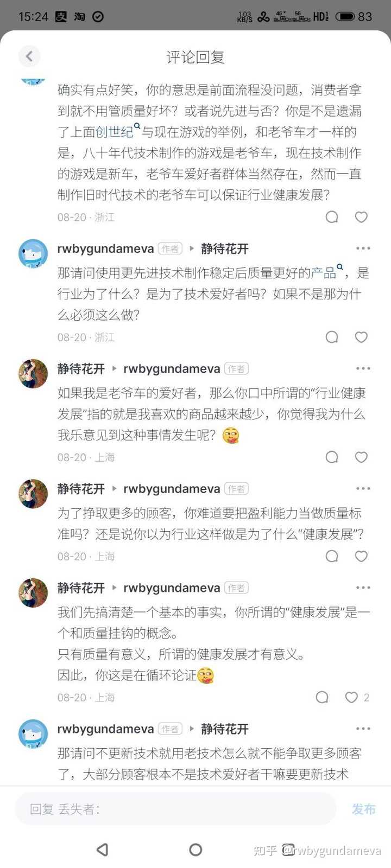The image size is (391, 868).
Task: Like rwbygundameva's comment about 先进技术
Action: pyautogui.click(x=361, y=337)
